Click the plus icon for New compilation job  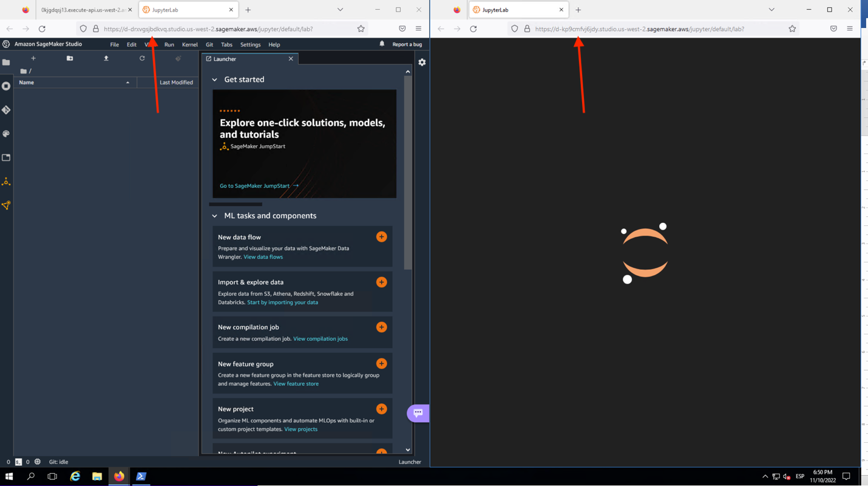click(381, 327)
